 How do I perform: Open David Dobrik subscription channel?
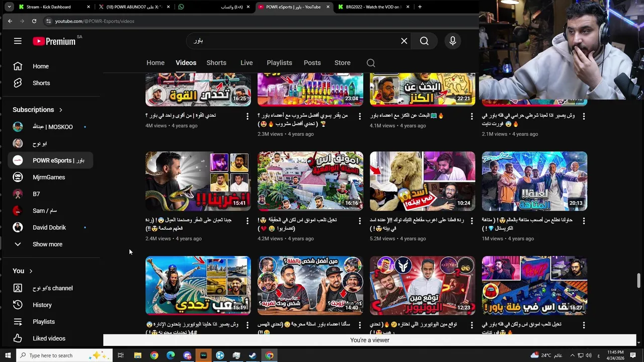50,227
